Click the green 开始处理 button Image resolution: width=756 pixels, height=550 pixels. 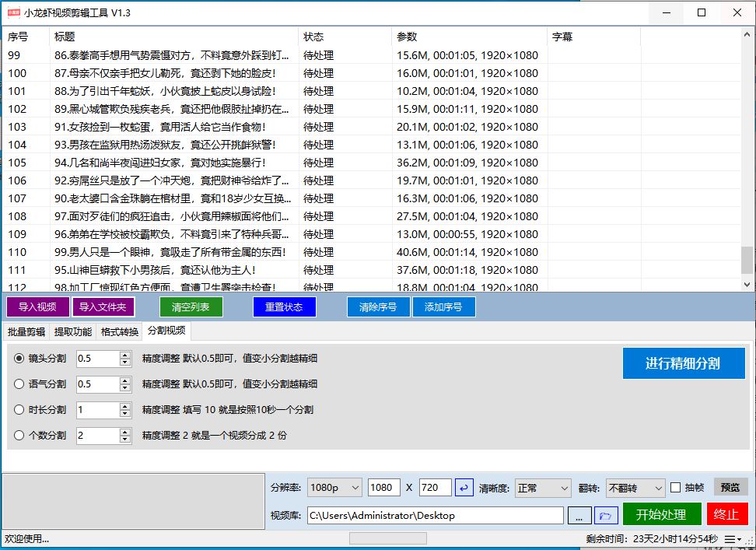coord(661,514)
